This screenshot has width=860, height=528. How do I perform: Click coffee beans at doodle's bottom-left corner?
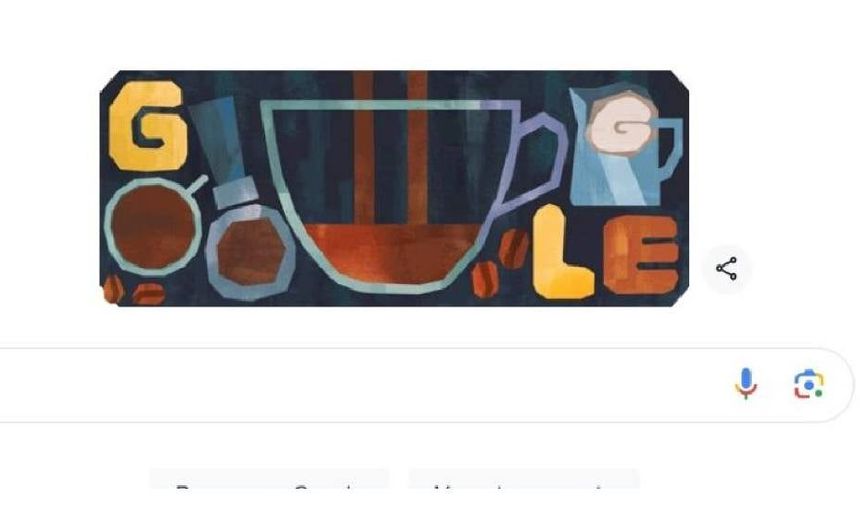point(134,290)
